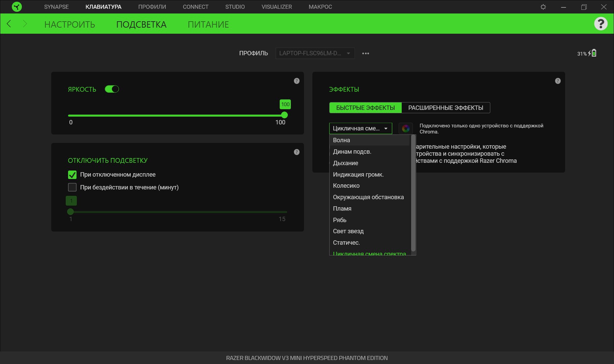This screenshot has width=614, height=364.
Task: Open the ПИТАНИЕ subtab
Action: pos(208,24)
